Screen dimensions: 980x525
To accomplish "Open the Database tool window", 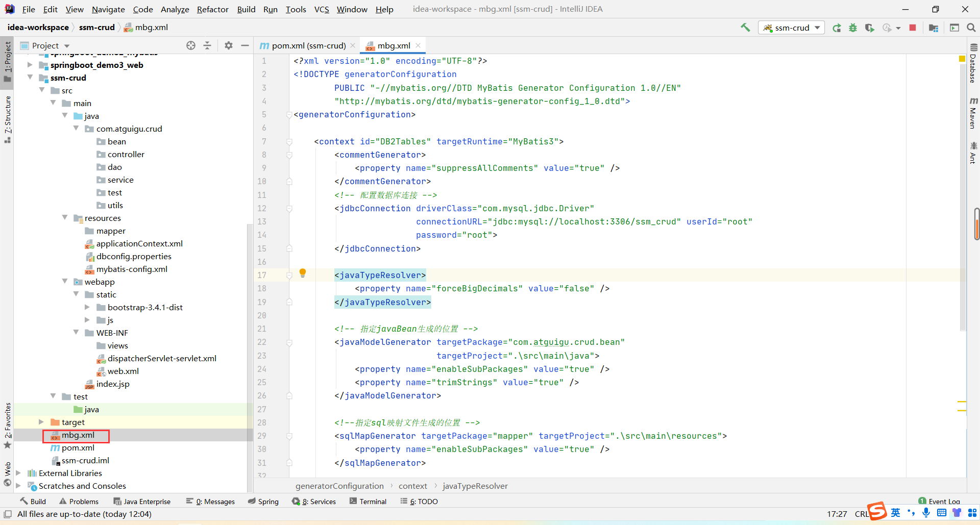I will pos(973,63).
